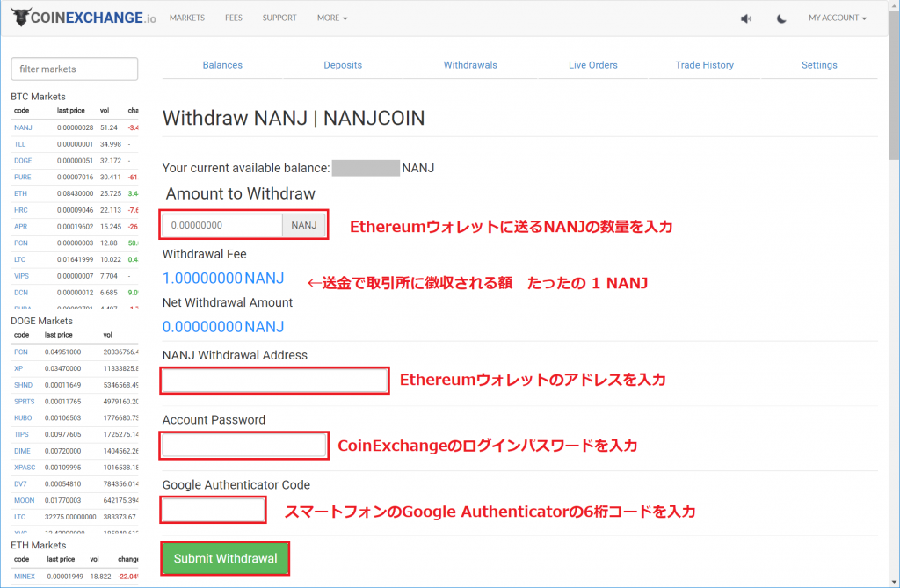Viewport: 900px width, 588px height.
Task: Click the Submit Withdrawal button
Action: click(x=225, y=558)
